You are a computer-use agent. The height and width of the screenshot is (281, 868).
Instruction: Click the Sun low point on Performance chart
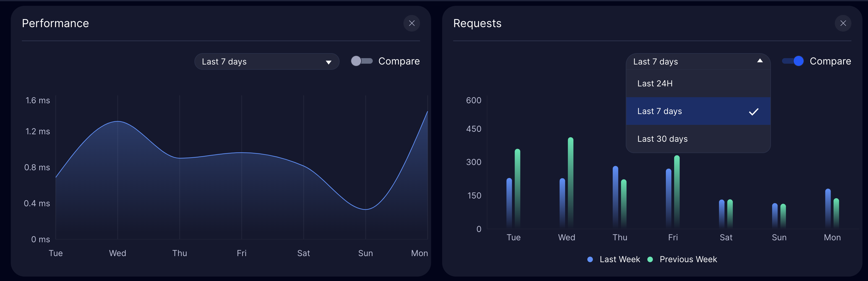(x=366, y=209)
